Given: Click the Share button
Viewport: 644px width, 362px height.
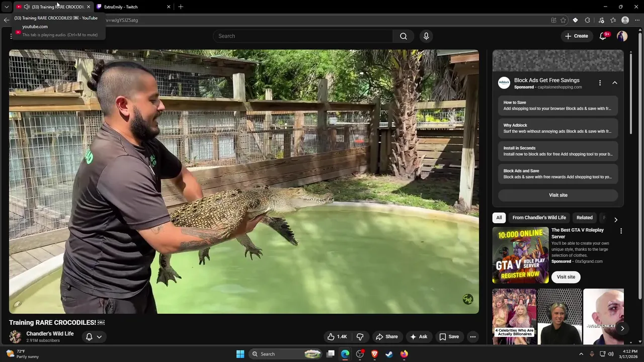Looking at the screenshot, I should [387, 337].
